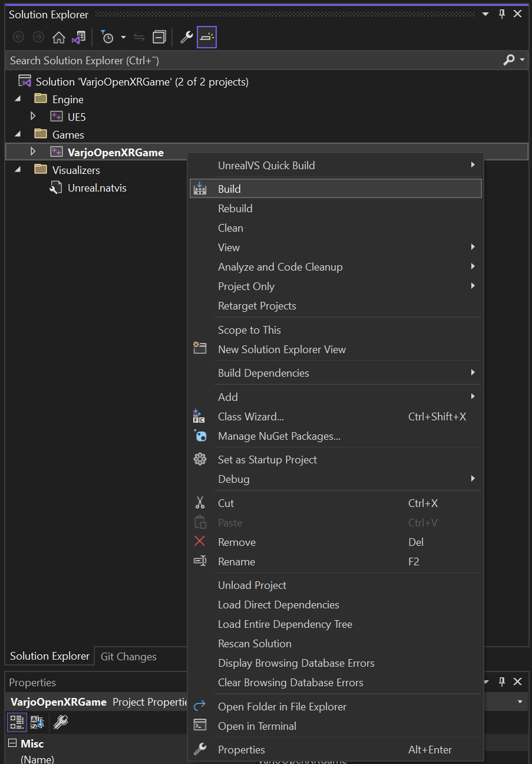Screen dimensions: 532x764
Task: Choose Rebuild from the context menu
Action: tap(335, 209)
